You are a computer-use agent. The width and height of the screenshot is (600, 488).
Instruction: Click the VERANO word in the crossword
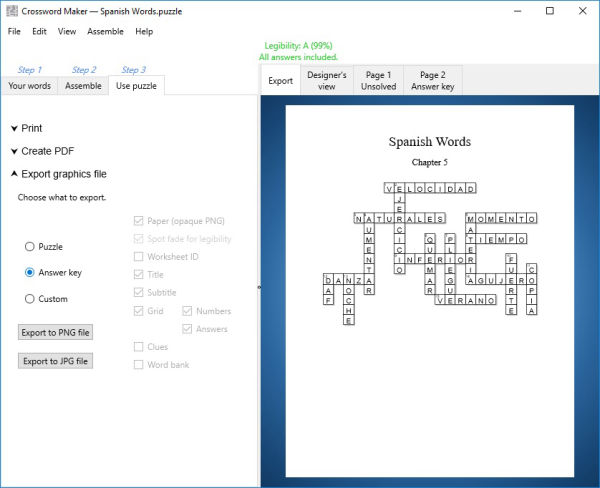pyautogui.click(x=466, y=300)
